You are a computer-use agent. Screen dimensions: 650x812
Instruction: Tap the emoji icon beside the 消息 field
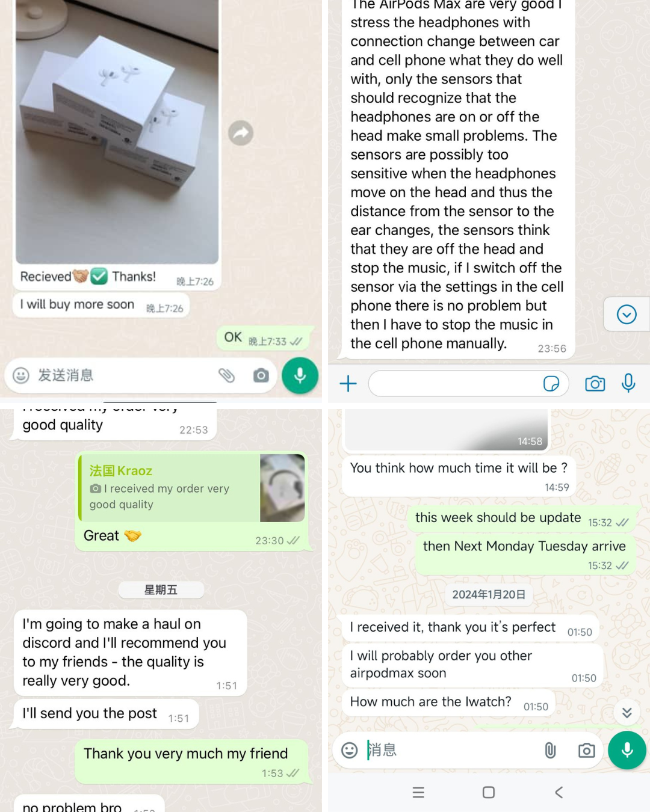coord(350,750)
